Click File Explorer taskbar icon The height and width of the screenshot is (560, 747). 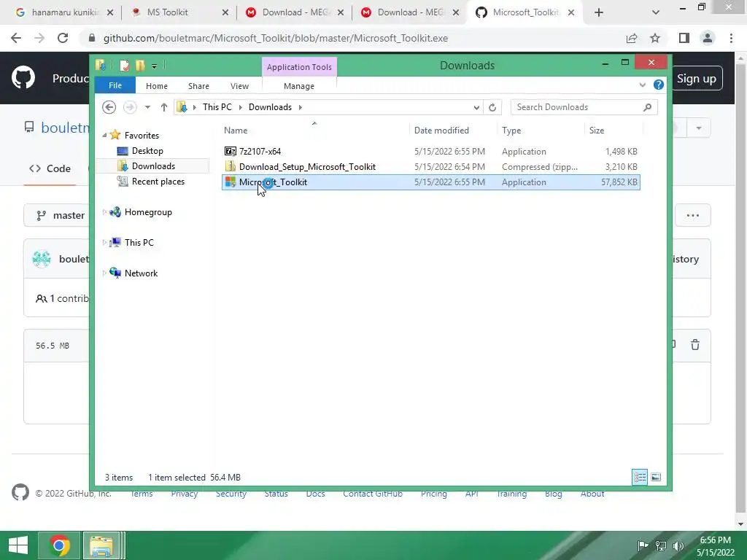pos(102,545)
